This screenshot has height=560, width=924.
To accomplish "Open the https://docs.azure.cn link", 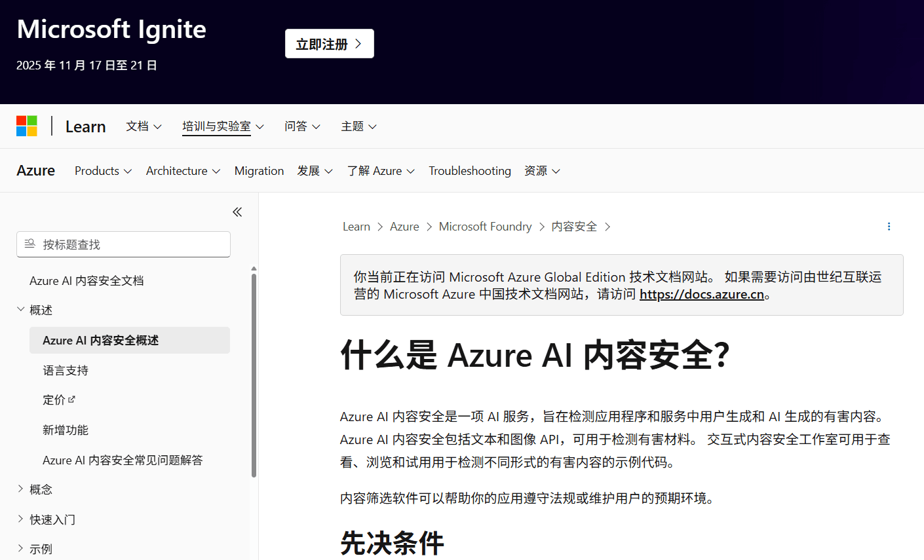I will pyautogui.click(x=702, y=294).
